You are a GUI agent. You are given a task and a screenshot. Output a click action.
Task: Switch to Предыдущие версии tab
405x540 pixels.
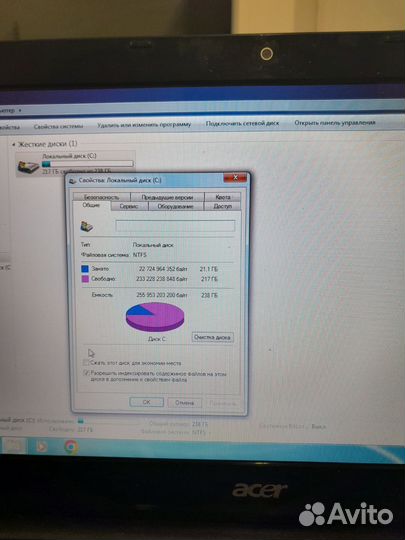tap(167, 197)
